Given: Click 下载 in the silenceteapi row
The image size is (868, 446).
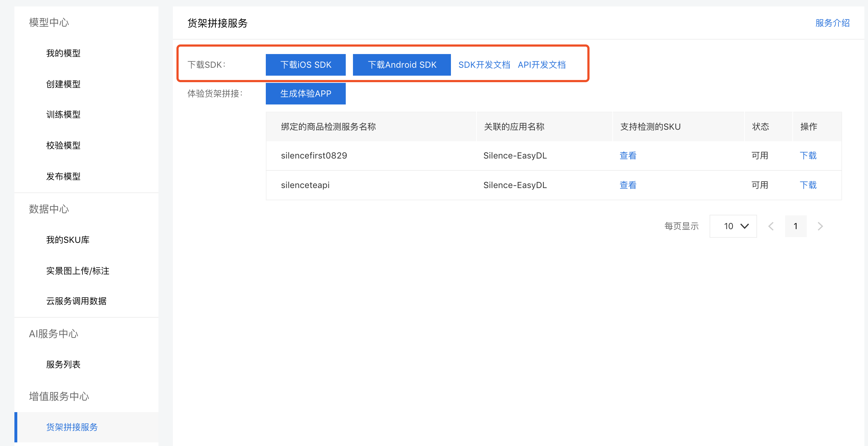Looking at the screenshot, I should pyautogui.click(x=808, y=185).
